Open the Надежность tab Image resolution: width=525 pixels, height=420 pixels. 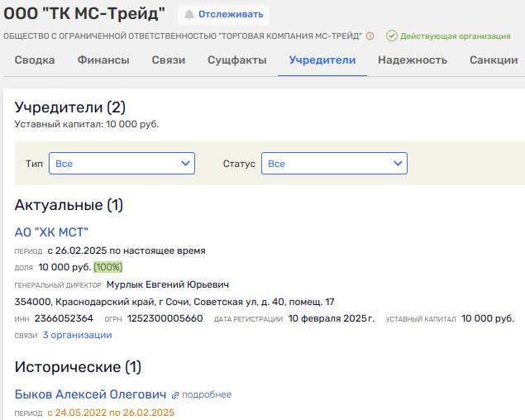(x=413, y=60)
